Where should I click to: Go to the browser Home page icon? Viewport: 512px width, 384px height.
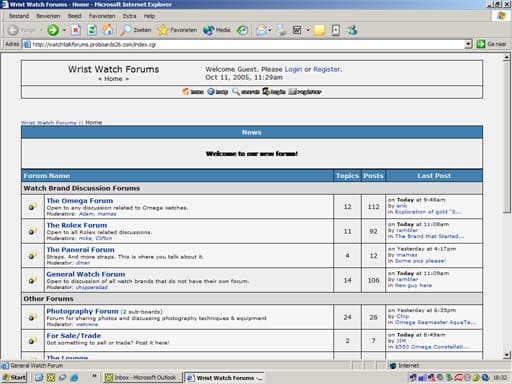tap(107, 30)
